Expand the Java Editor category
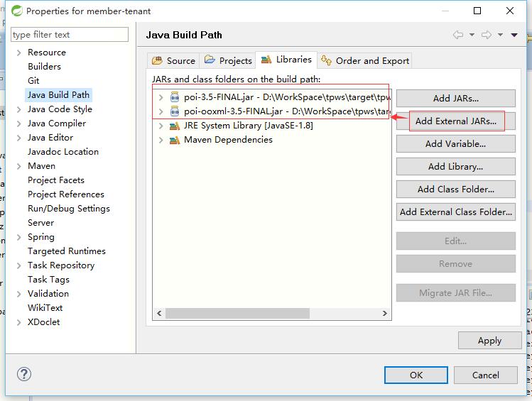Image resolution: width=532 pixels, height=401 pixels. click(x=19, y=138)
